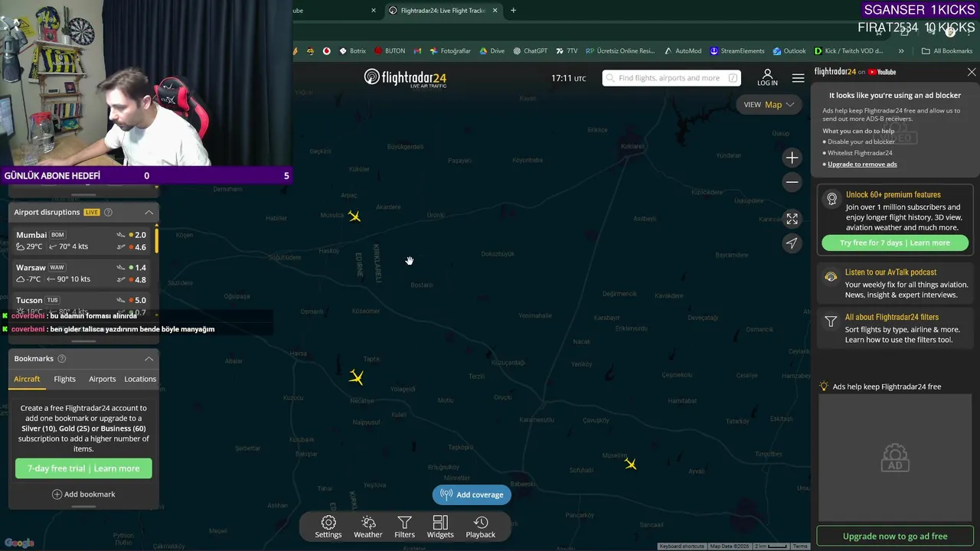Open the ChatGPT bookmark
Screen dimensions: 980x551
pos(530,51)
